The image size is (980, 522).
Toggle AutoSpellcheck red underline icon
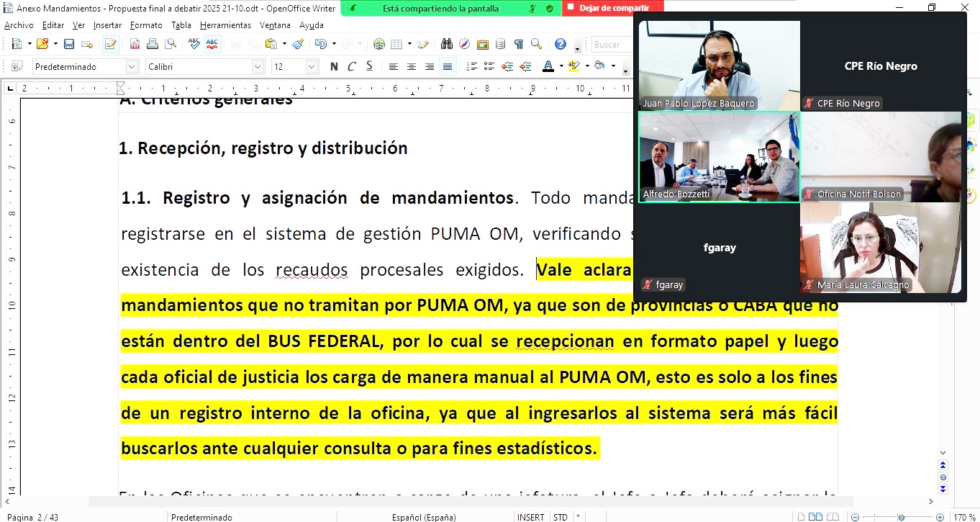212,45
